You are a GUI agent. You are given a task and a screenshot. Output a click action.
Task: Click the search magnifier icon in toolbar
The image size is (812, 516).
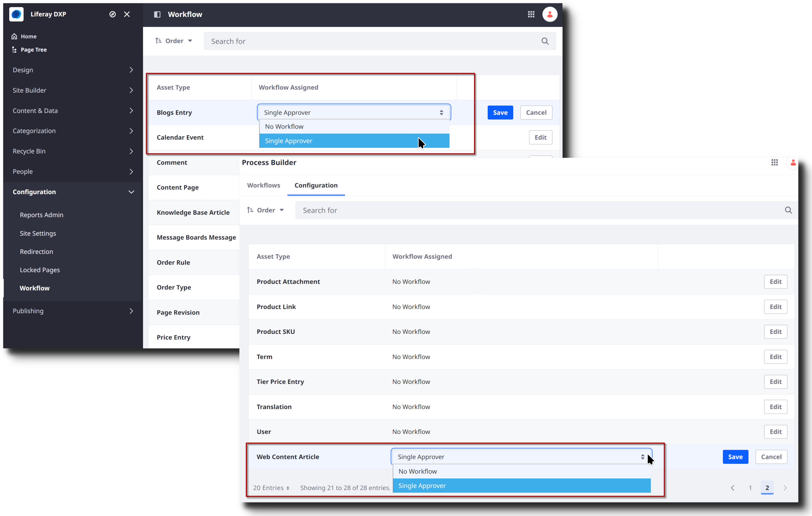545,40
